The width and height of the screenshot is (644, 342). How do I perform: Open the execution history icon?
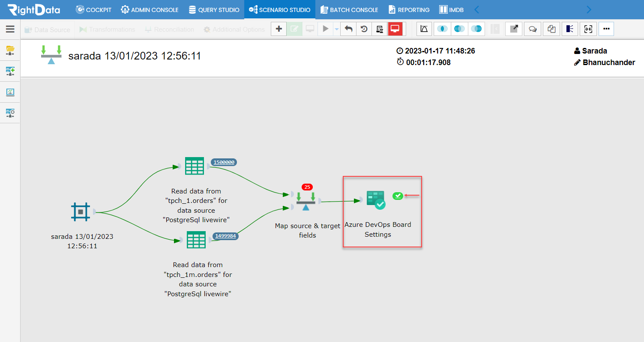(x=364, y=29)
